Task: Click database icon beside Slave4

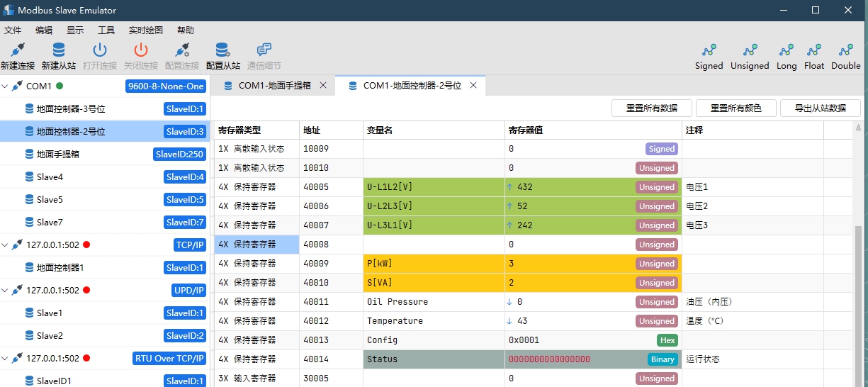Action: tap(29, 176)
